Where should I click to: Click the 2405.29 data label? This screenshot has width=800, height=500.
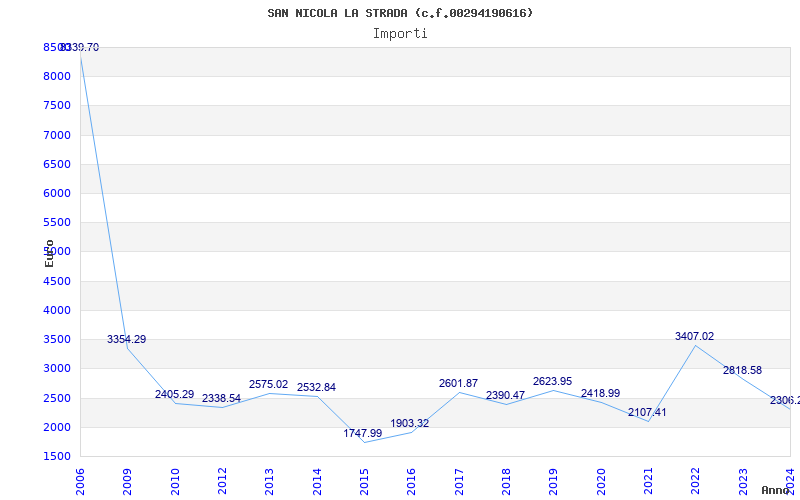pos(174,394)
